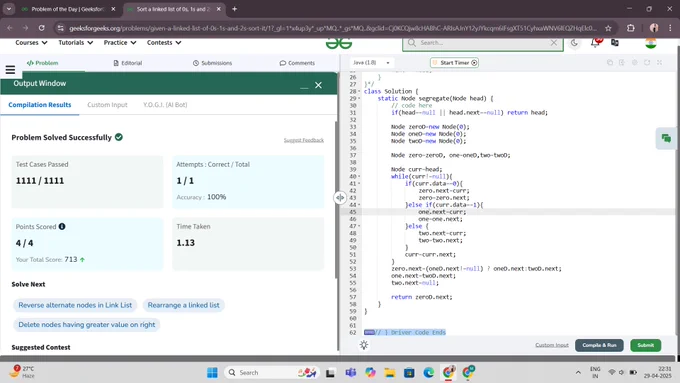
Task: Click Suggest Feedback link
Action: click(304, 140)
